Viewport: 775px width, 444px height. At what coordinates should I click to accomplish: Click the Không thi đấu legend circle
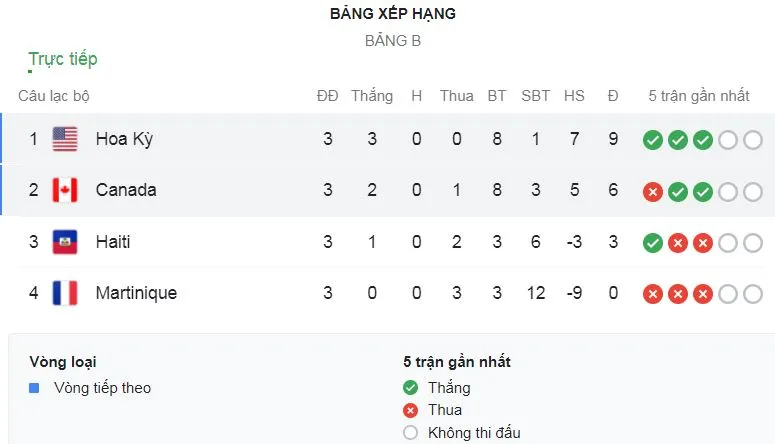[x=410, y=433]
